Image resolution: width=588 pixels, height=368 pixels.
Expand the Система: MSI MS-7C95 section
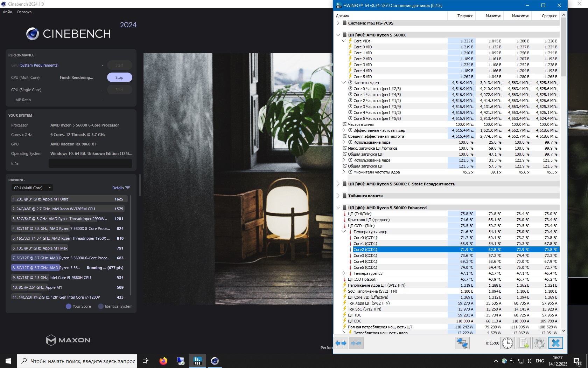pos(338,23)
